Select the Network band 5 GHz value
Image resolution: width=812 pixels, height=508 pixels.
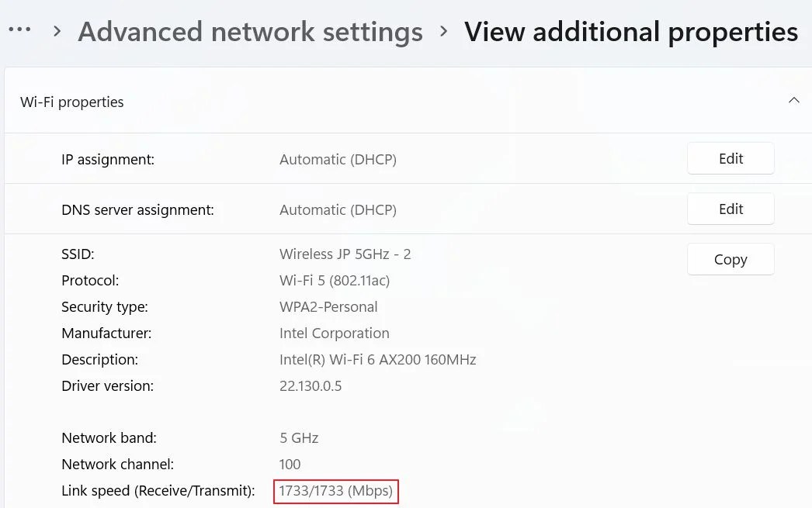click(x=299, y=437)
